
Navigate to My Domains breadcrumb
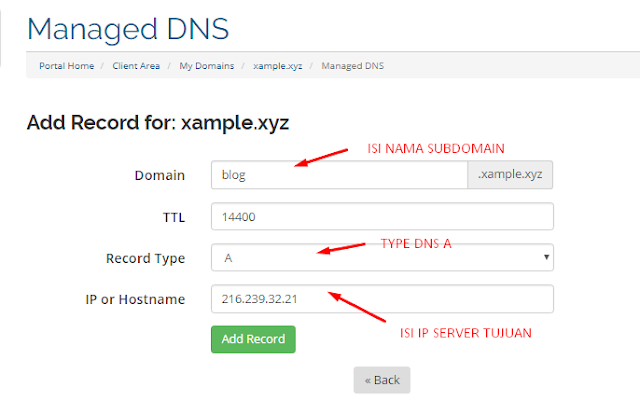[207, 66]
